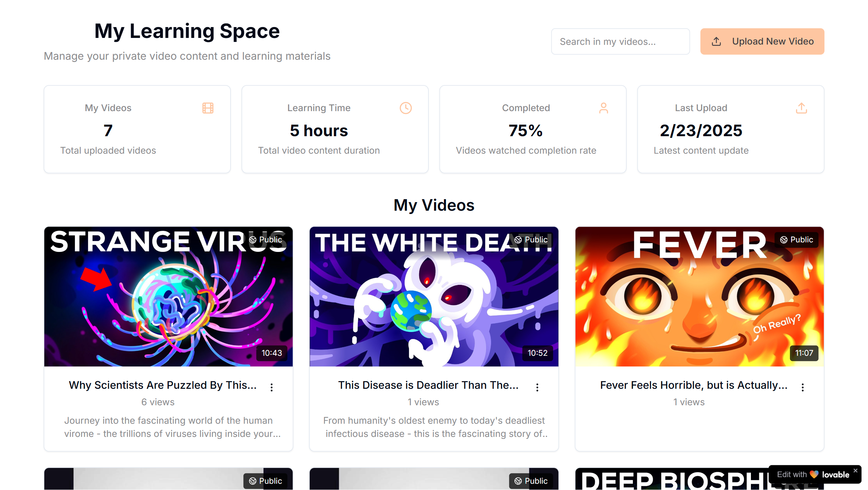Click the Public globe badge on Strange Virus video
Screen dimensions: 868x490
pyautogui.click(x=265, y=240)
